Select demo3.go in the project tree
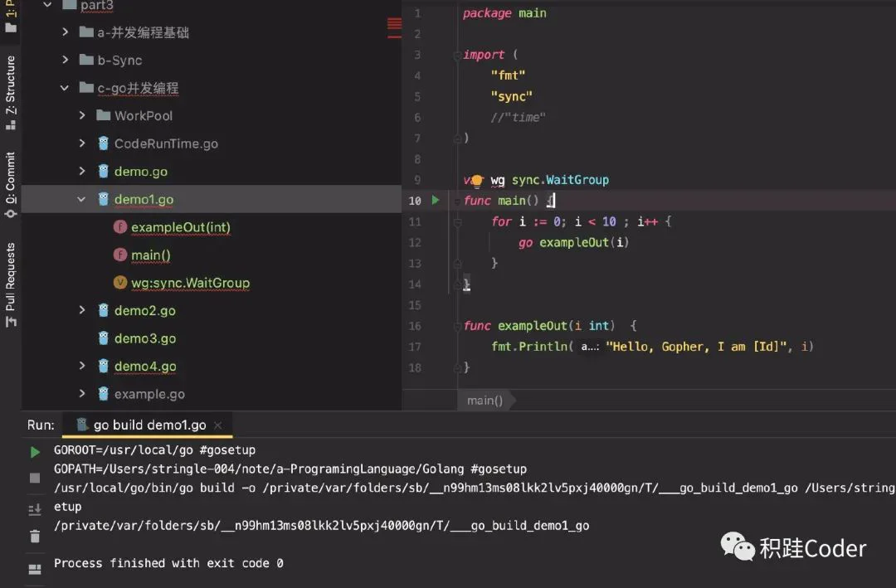896x588 pixels. (x=145, y=338)
